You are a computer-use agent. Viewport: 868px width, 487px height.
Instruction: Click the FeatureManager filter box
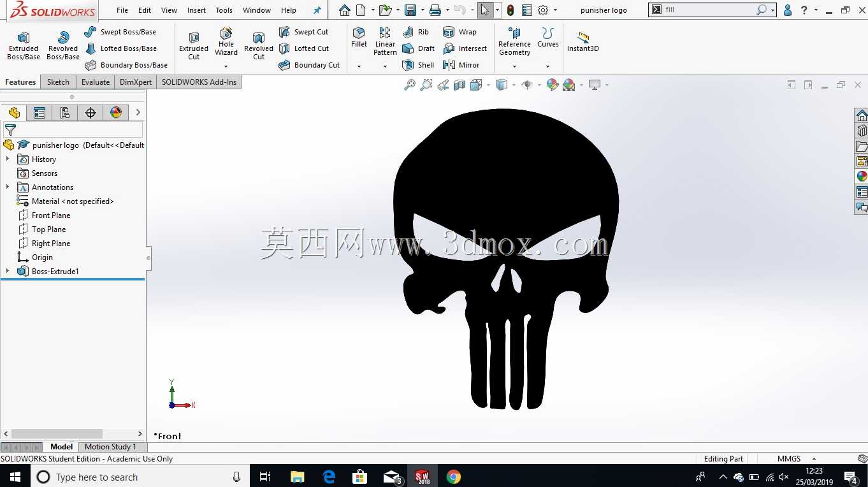(x=73, y=129)
